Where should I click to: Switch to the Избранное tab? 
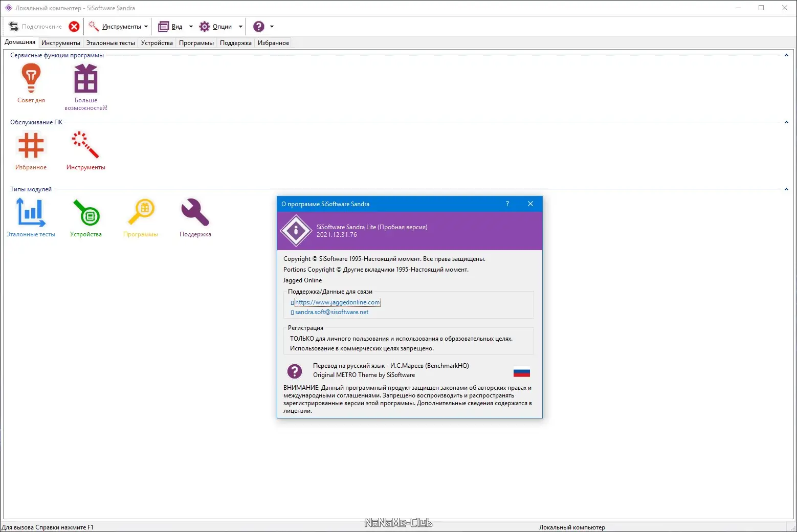(274, 43)
